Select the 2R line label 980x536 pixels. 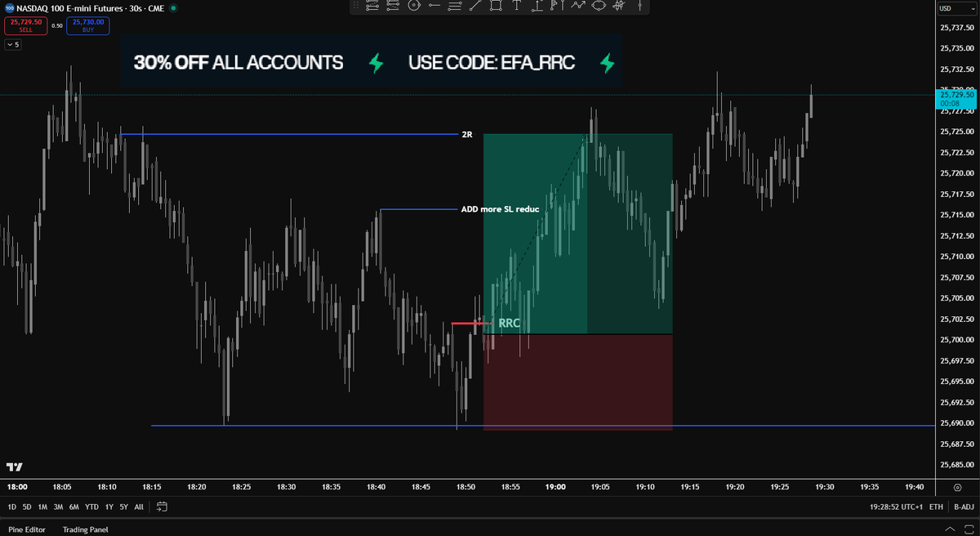pos(467,134)
